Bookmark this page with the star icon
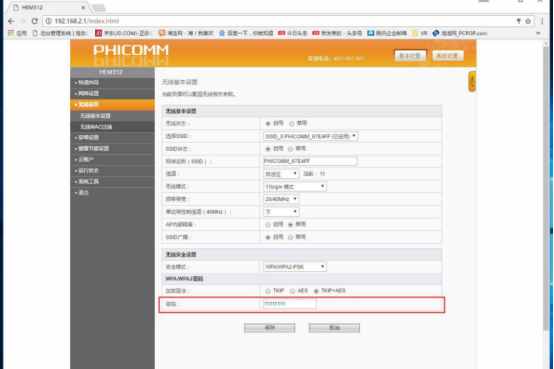Screen dimensions: 554x369 pos(528,21)
